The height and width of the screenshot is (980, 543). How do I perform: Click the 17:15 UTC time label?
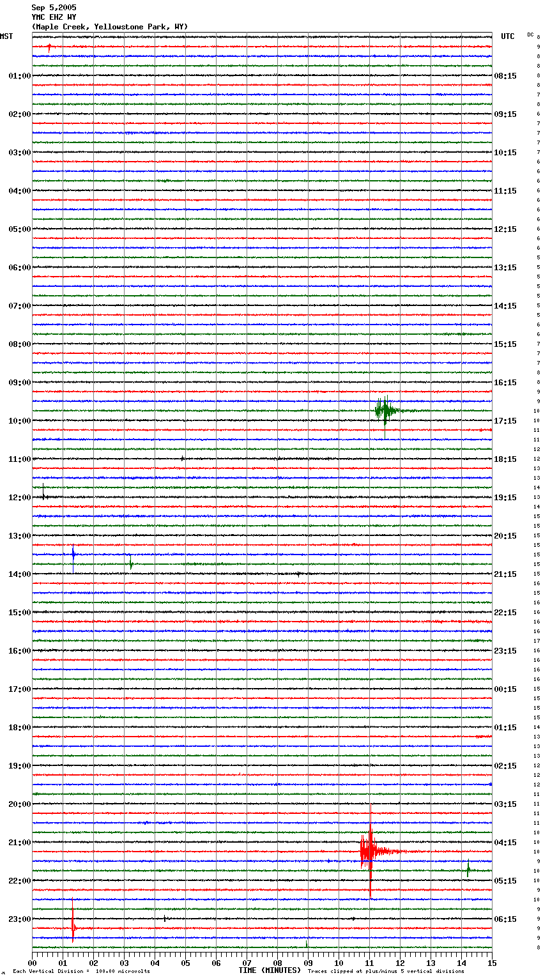click(505, 421)
